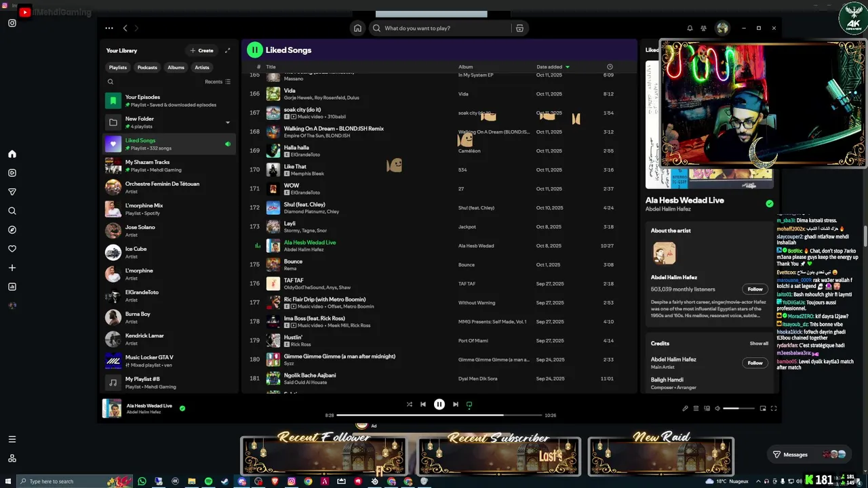Toggle the liked checkmark beside Ala Hesb Wedad Live title
The width and height of the screenshot is (868, 488).
pos(770,203)
